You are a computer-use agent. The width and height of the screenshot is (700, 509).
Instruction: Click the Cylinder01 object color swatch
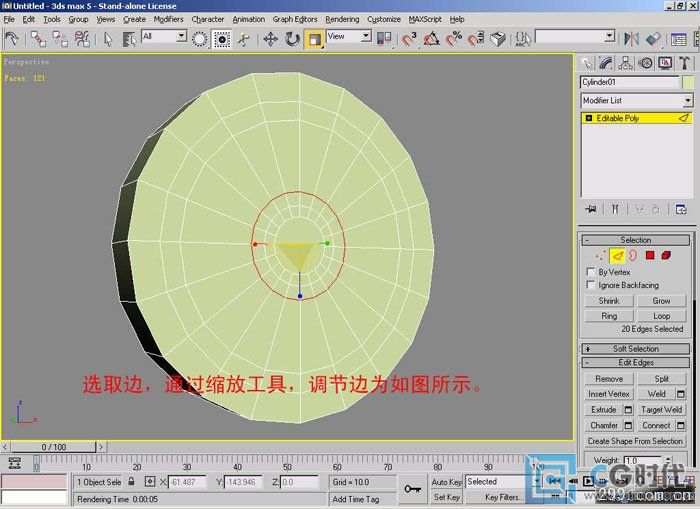(688, 82)
